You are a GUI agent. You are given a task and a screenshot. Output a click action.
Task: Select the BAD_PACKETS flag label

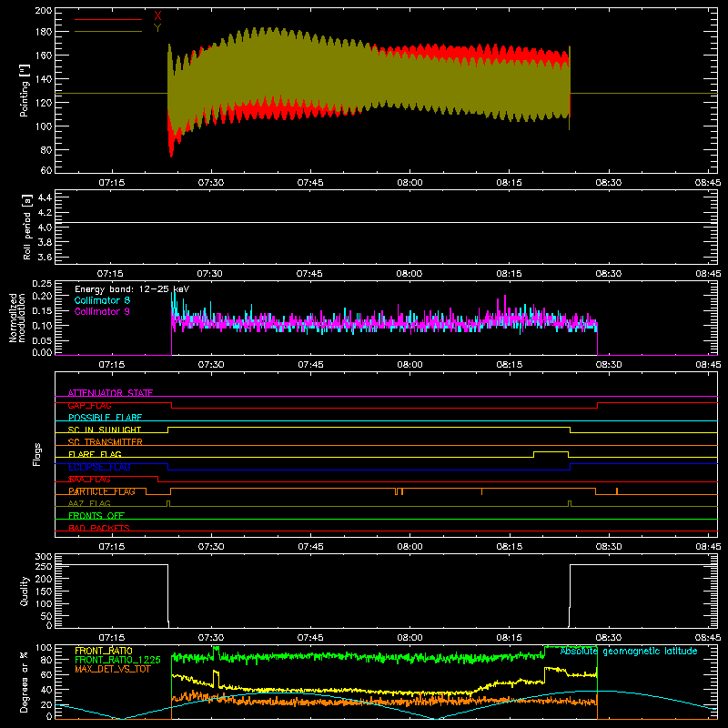click(99, 528)
